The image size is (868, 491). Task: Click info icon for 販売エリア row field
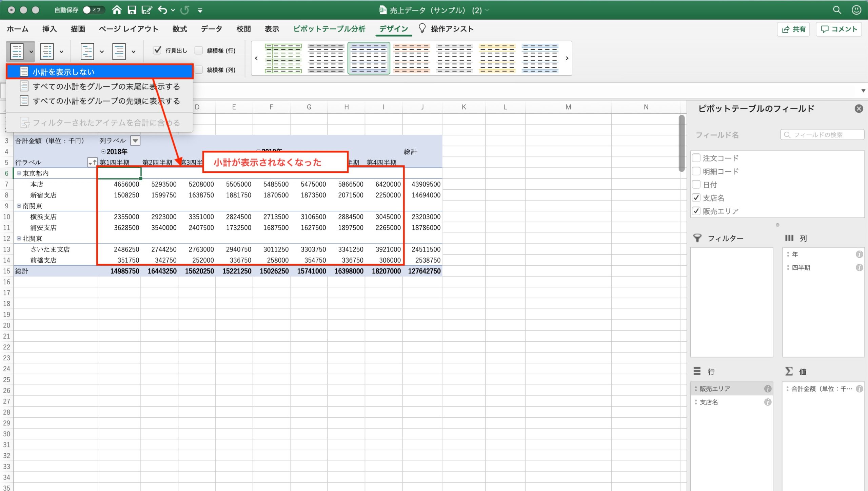click(768, 389)
